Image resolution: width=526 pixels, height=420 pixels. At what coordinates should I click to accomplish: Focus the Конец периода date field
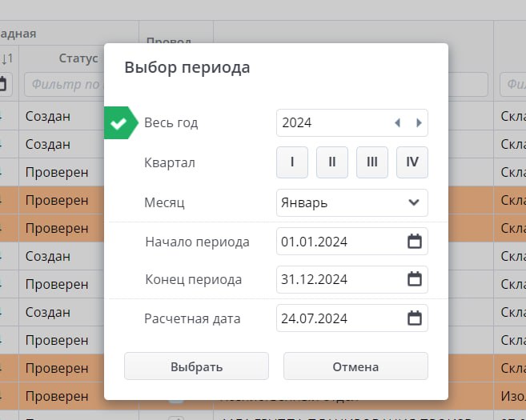point(352,279)
